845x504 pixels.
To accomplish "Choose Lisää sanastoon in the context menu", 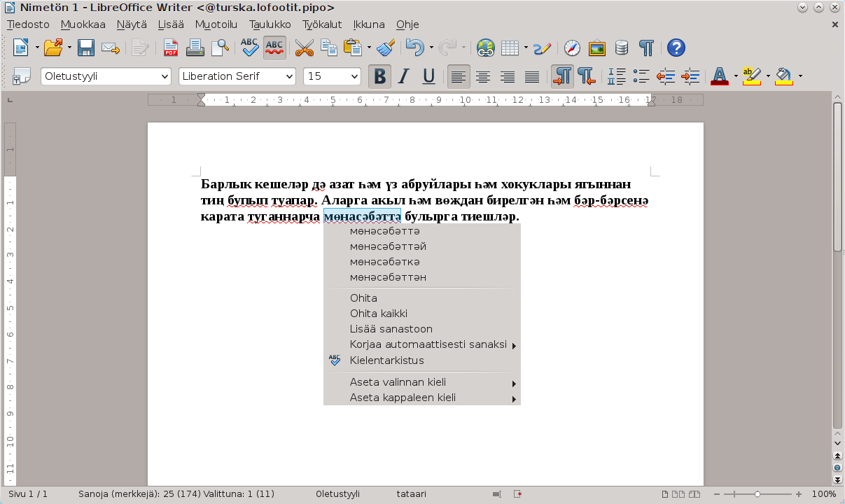I will point(422,329).
